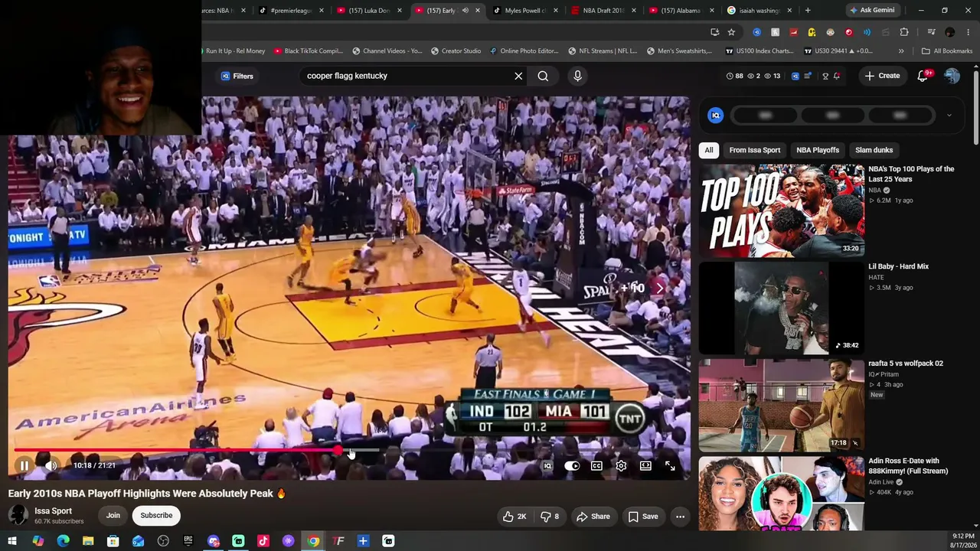The image size is (980, 551).
Task: Skip forward using +10 arrow overlay
Action: (x=642, y=288)
